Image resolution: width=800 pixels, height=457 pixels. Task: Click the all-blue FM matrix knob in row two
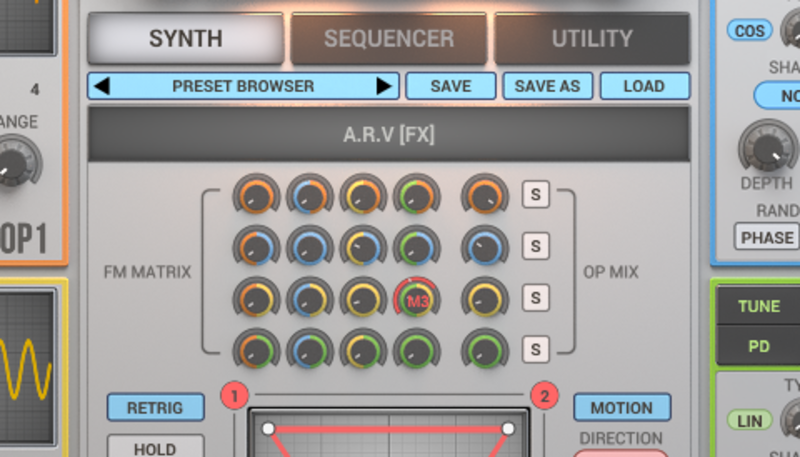[310, 246]
